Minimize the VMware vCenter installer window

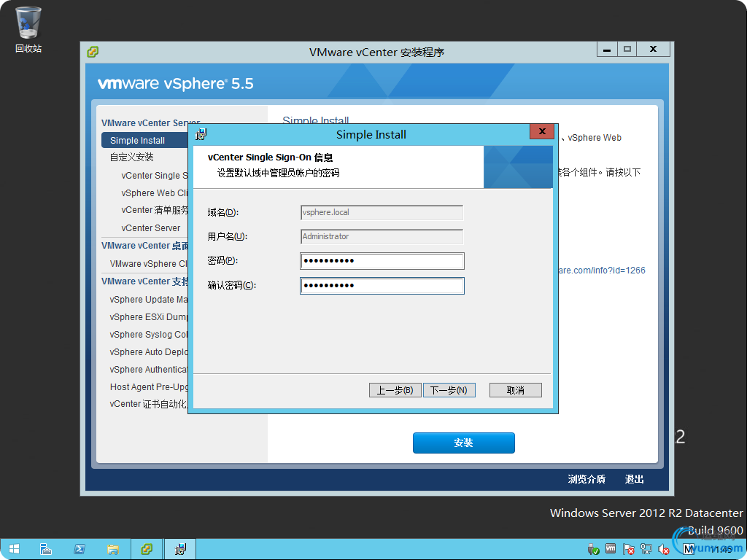(x=607, y=49)
